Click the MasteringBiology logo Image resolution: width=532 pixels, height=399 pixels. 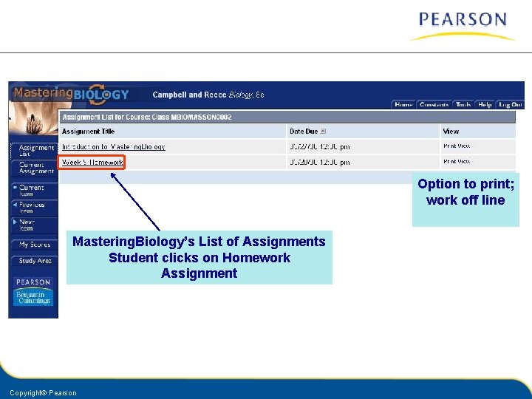click(x=71, y=94)
